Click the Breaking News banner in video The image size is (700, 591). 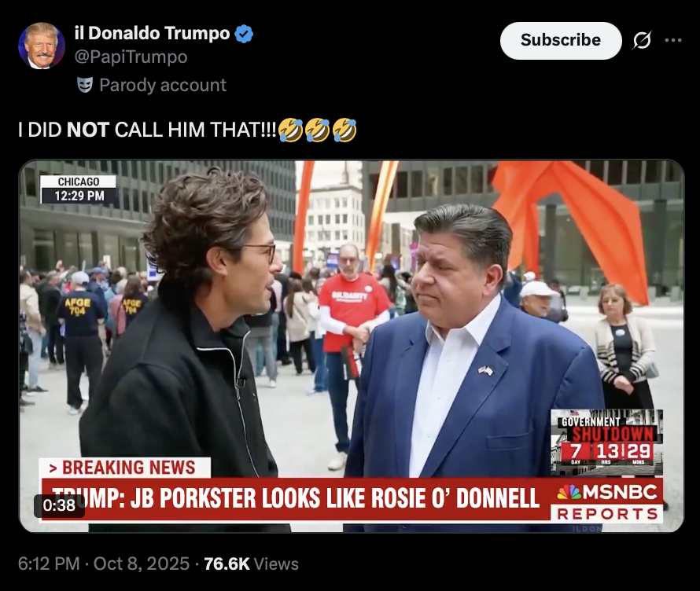(124, 468)
